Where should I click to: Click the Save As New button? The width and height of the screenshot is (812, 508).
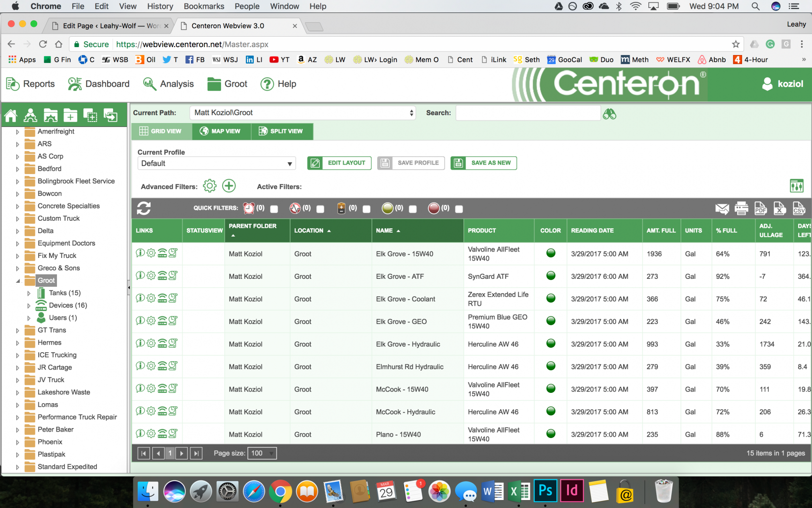click(x=483, y=163)
